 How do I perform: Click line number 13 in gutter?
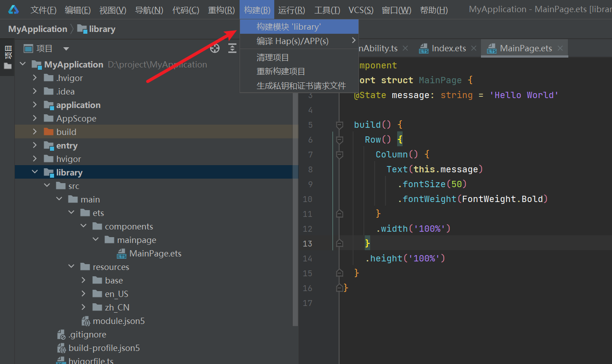click(308, 243)
